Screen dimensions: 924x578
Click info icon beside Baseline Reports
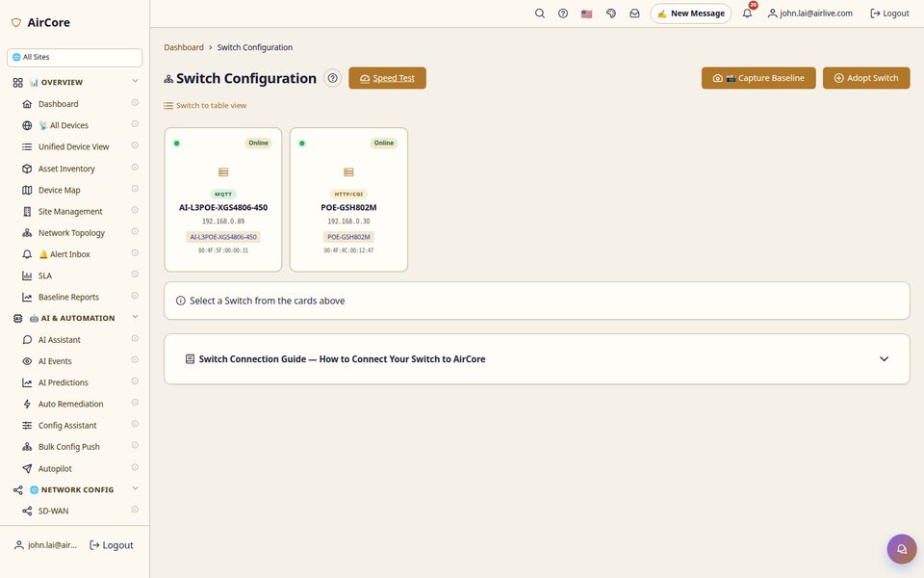(x=135, y=296)
